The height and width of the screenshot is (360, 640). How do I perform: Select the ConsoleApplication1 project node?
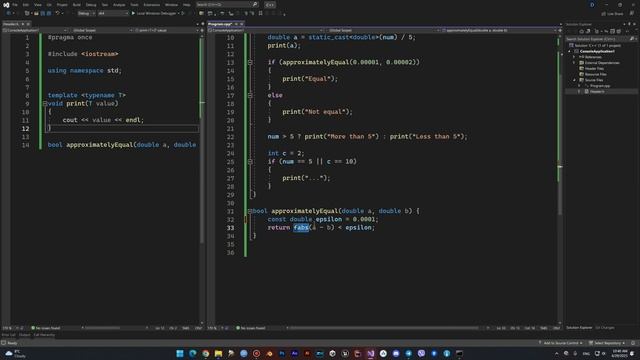coord(597,51)
